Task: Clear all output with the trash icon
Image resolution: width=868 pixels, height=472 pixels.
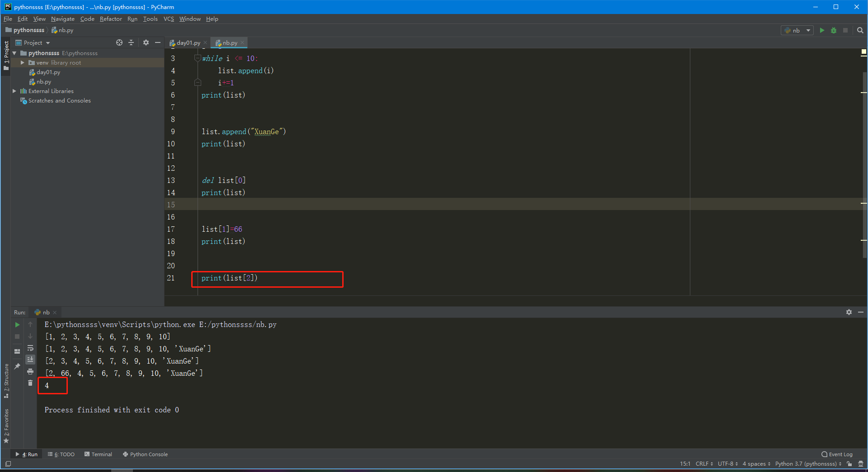Action: pyautogui.click(x=30, y=383)
